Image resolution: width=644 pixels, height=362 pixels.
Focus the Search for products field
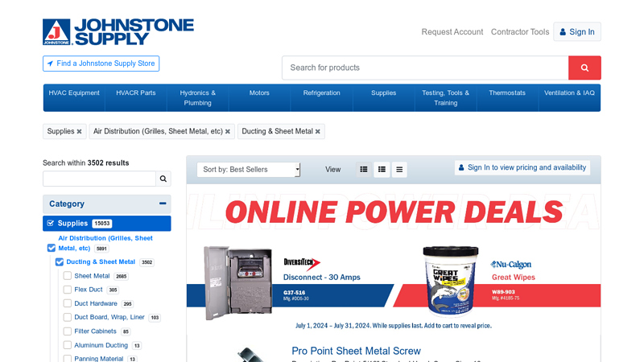(425, 68)
